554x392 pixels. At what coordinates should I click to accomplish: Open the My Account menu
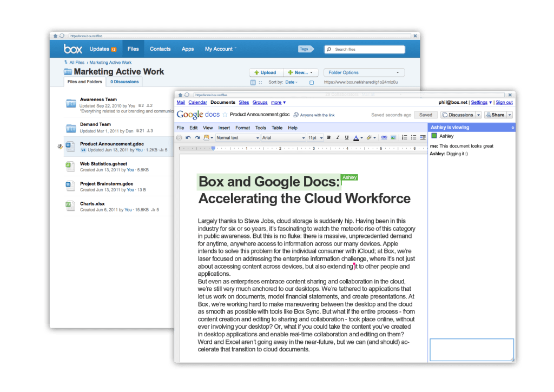[221, 49]
